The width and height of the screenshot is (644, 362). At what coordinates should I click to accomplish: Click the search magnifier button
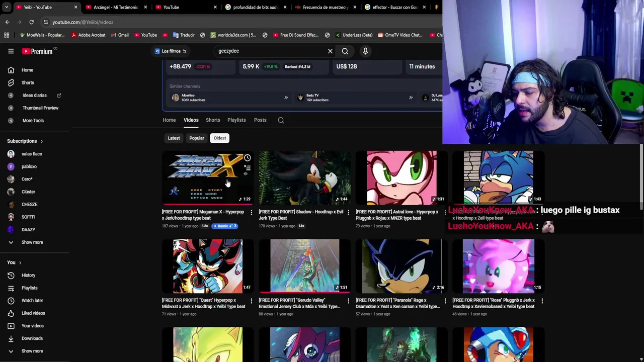[345, 51]
